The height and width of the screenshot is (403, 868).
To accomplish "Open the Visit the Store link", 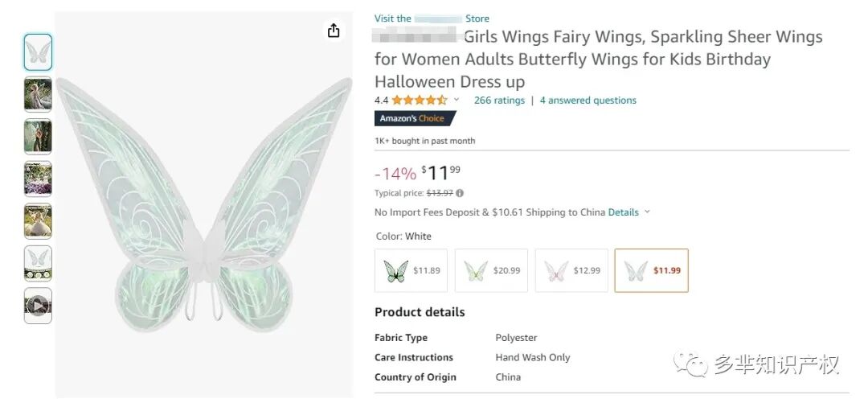I will coord(432,19).
